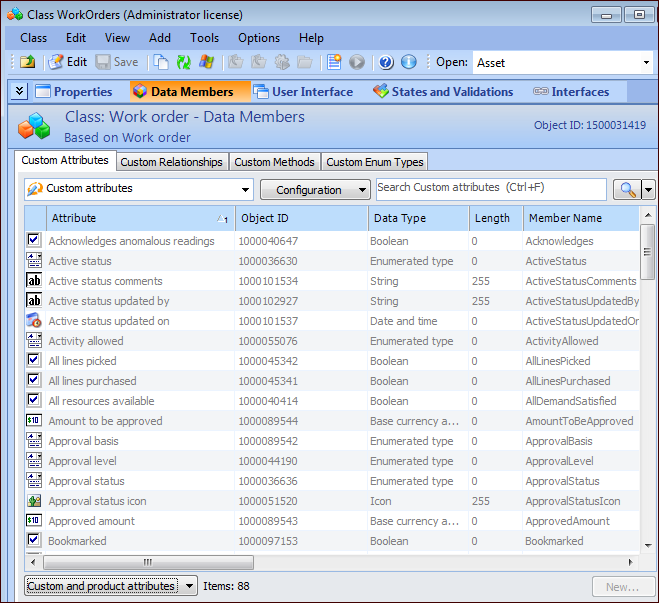This screenshot has height=603, width=659.
Task: Go to the States and Validations section
Action: point(443,91)
